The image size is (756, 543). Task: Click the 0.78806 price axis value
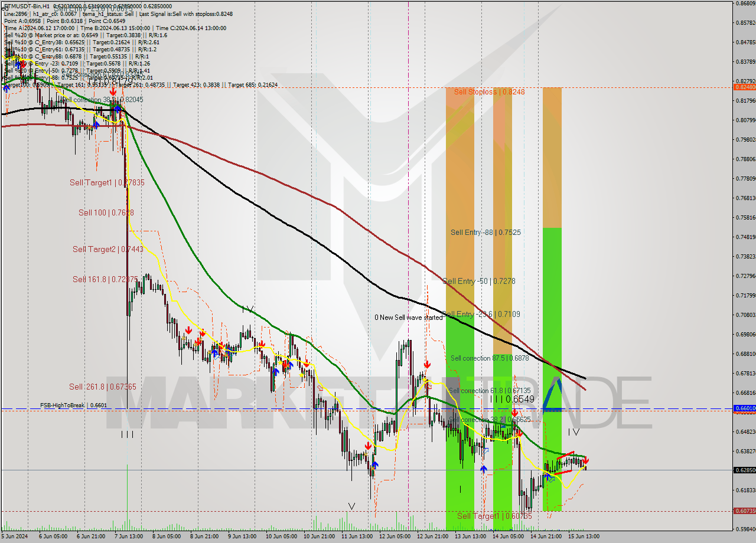coord(745,159)
